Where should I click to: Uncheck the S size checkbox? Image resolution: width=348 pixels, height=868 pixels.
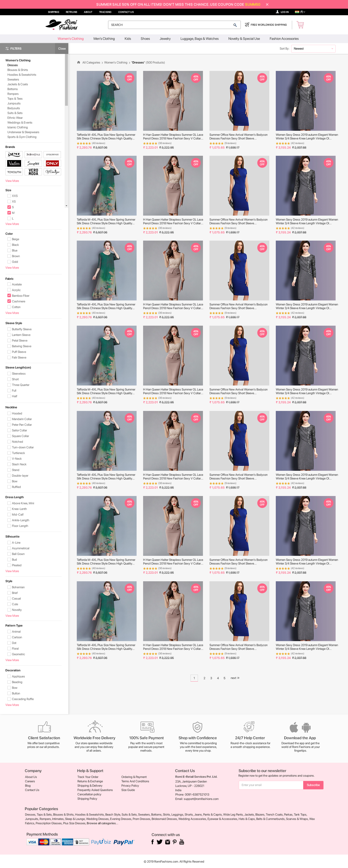[x=9, y=207]
